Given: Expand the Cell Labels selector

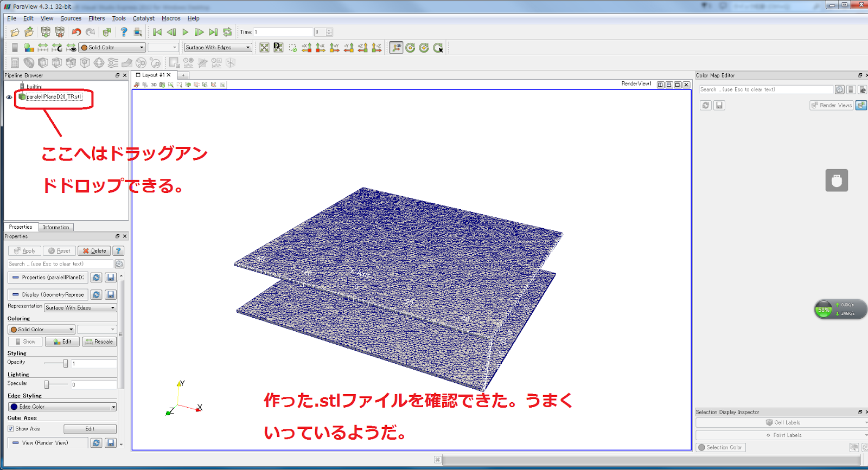Looking at the screenshot, I should pos(781,422).
